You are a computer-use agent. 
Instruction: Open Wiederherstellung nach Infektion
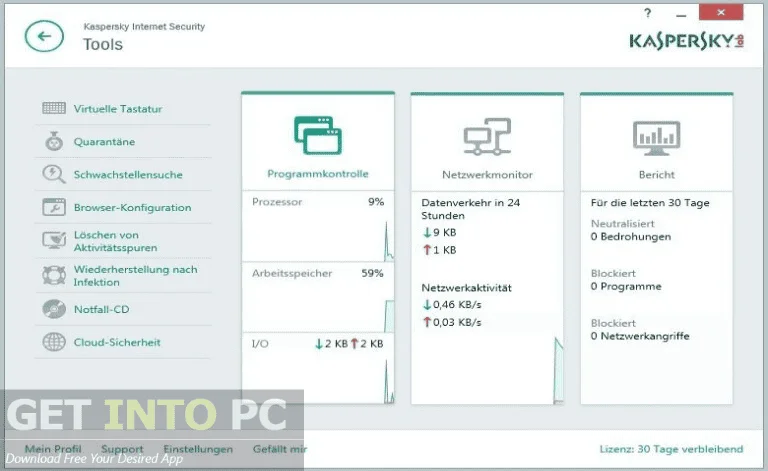(135, 276)
